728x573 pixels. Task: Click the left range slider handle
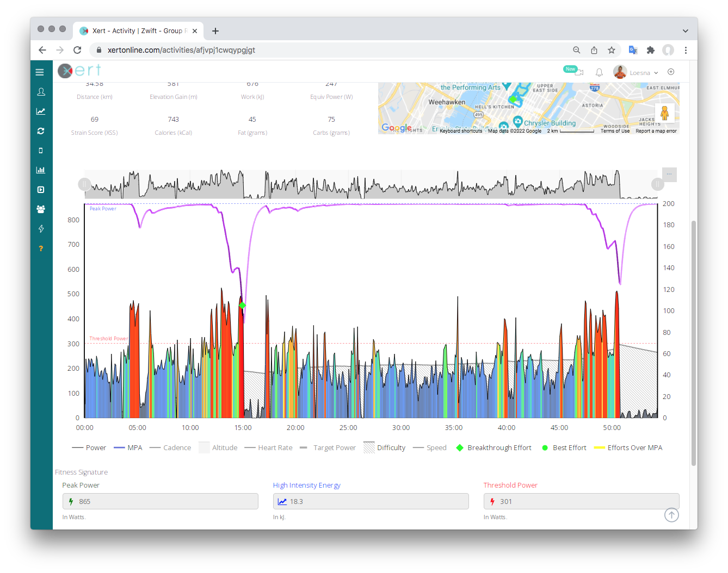click(84, 184)
